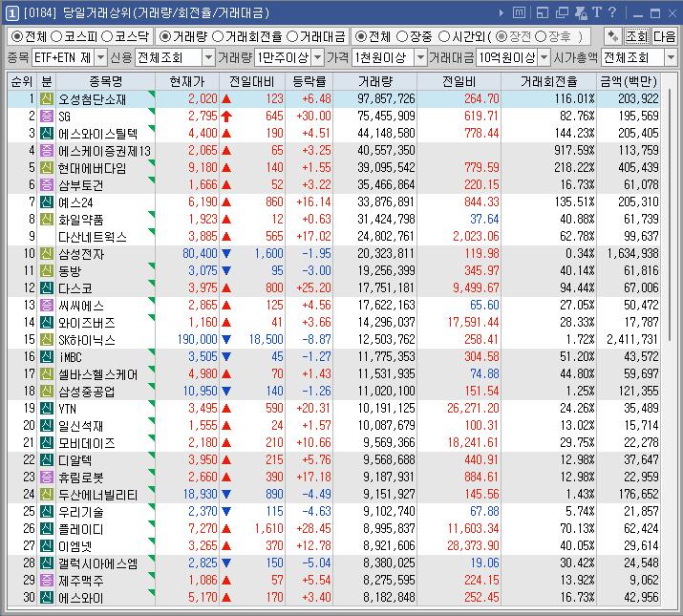683x616 pixels.
Task: Click the 신 badge next to SK하이닉스
Action: [x=47, y=339]
